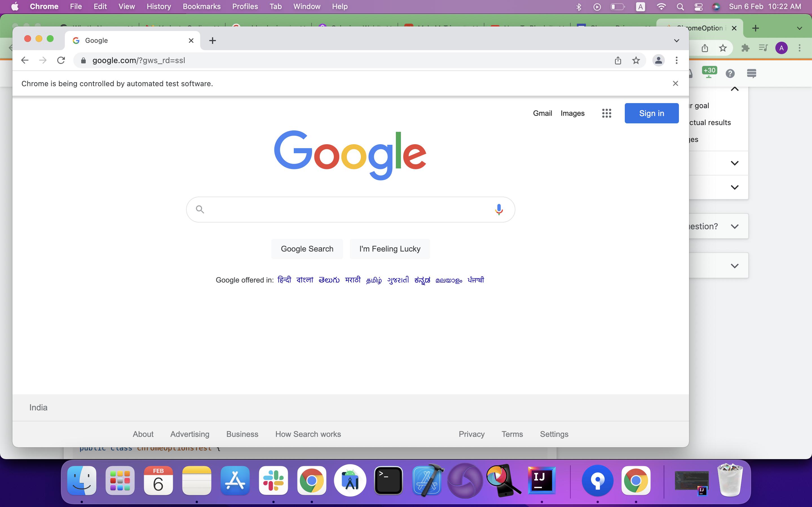Screen dimensions: 812x507
Task: Open the Bookmarks menu
Action: 201,6
